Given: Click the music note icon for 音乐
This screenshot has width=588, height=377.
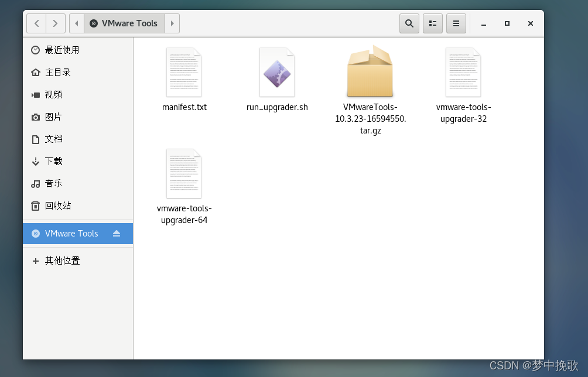Looking at the screenshot, I should (36, 184).
